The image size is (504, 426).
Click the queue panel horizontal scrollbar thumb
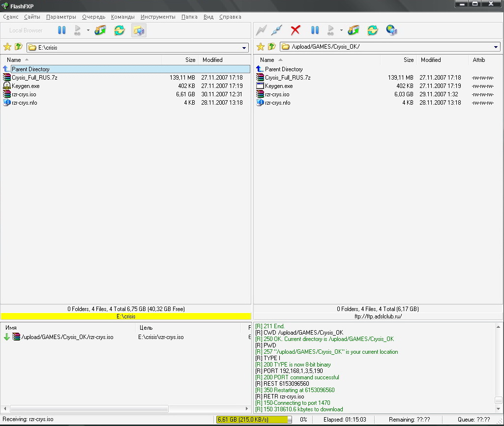click(89, 408)
